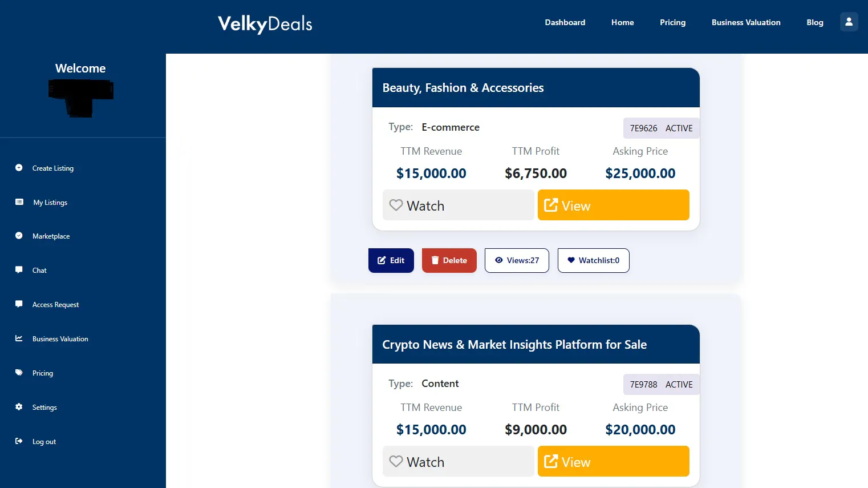Toggle Watch on Crypto News listing
868x488 pixels.
pos(459,461)
